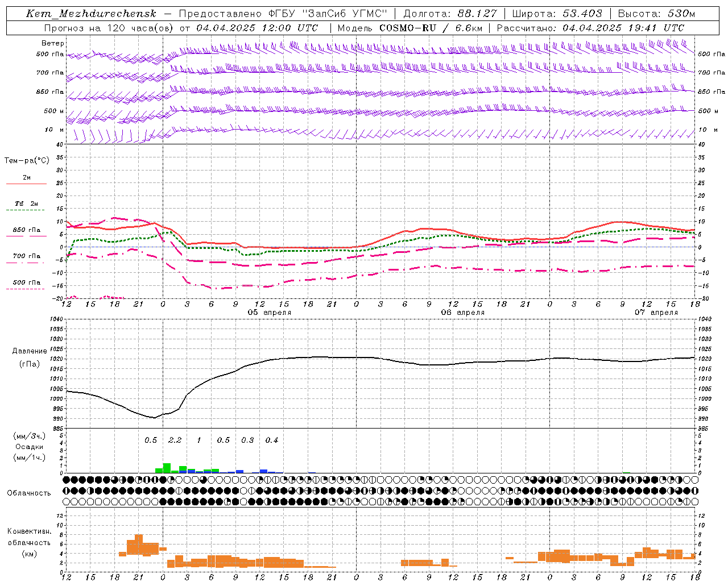Click the 0.4 precipitation amount value
This screenshot has height=582, width=728.
272,440
